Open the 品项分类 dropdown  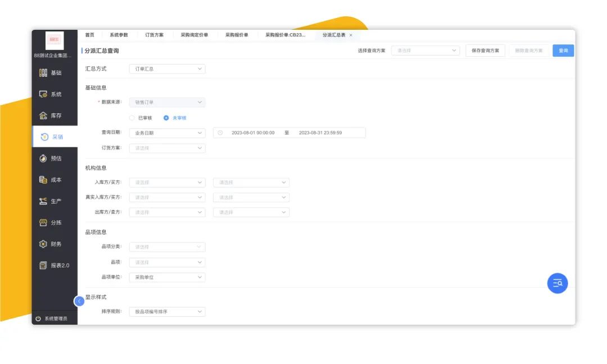167,247
